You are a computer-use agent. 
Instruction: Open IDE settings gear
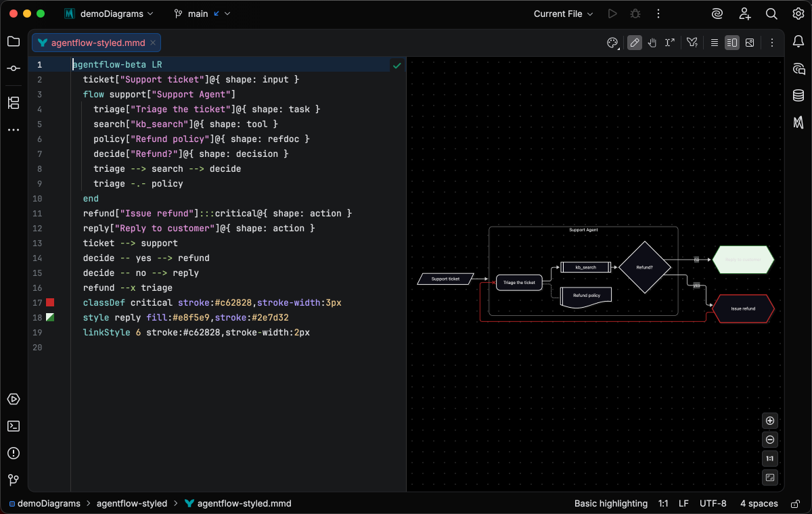(798, 14)
